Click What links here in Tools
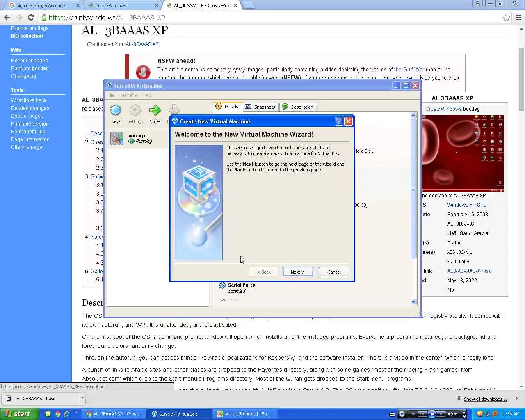Viewport: 525px width, 420px height. (x=28, y=100)
